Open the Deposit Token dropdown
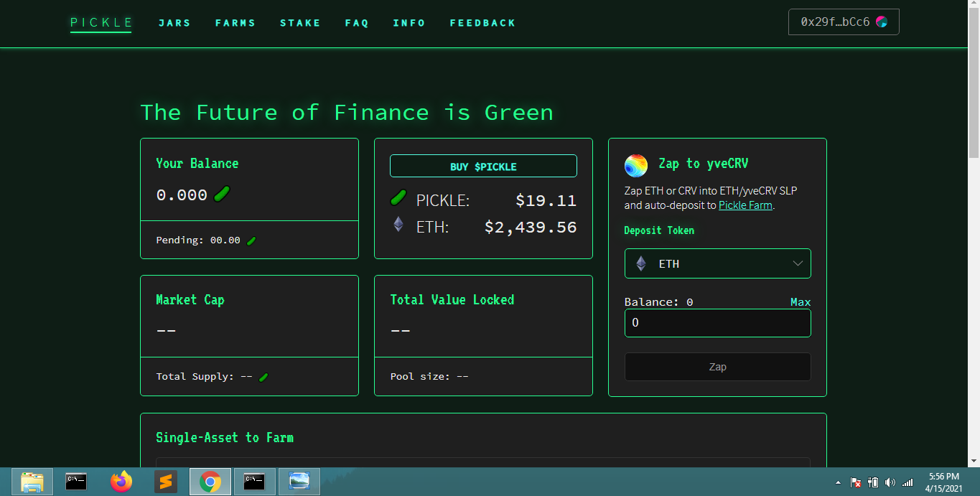Image resolution: width=980 pixels, height=496 pixels. pos(717,263)
